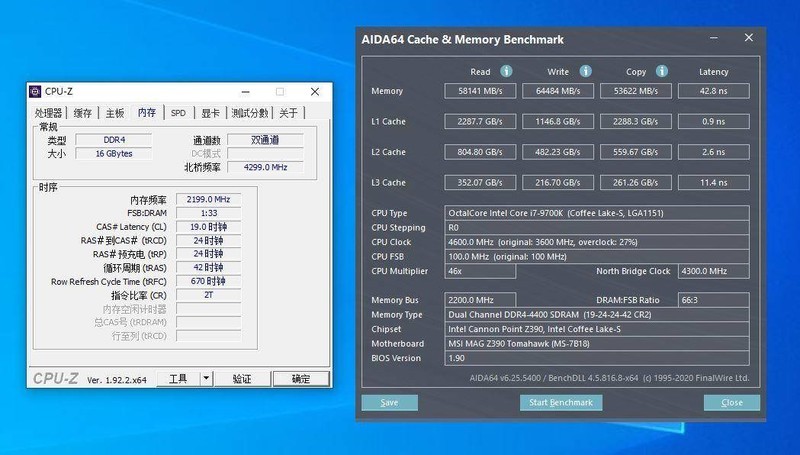Click CPU FSB 100.0 MHz field

tap(597, 257)
